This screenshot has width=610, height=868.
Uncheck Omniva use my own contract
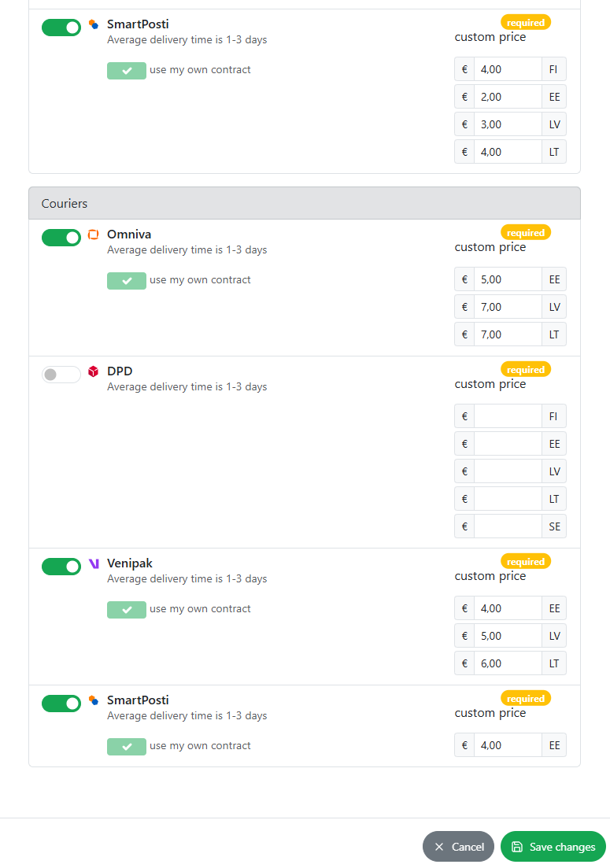click(x=127, y=281)
